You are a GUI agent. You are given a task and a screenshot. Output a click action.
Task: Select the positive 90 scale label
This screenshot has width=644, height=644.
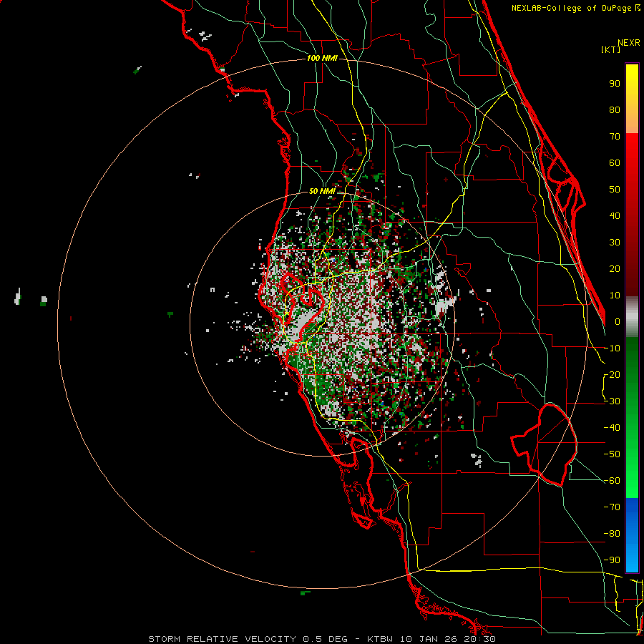615,84
